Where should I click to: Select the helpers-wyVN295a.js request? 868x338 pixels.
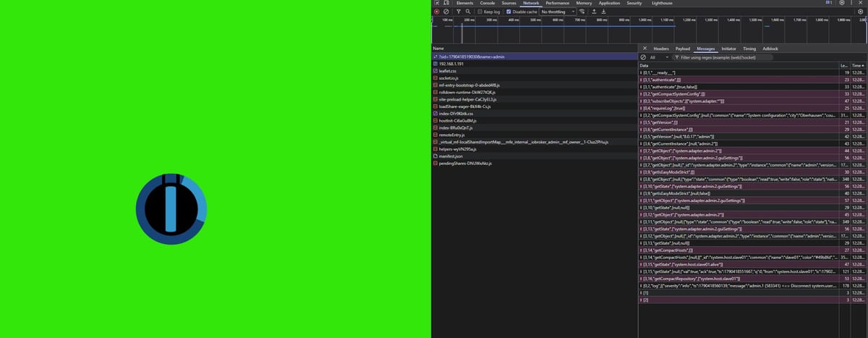[x=535, y=149]
